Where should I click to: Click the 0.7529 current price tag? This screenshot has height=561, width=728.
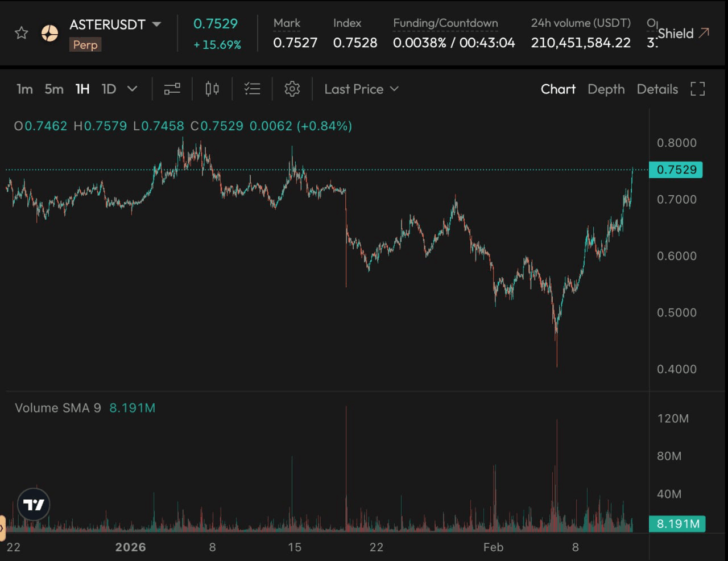point(676,170)
